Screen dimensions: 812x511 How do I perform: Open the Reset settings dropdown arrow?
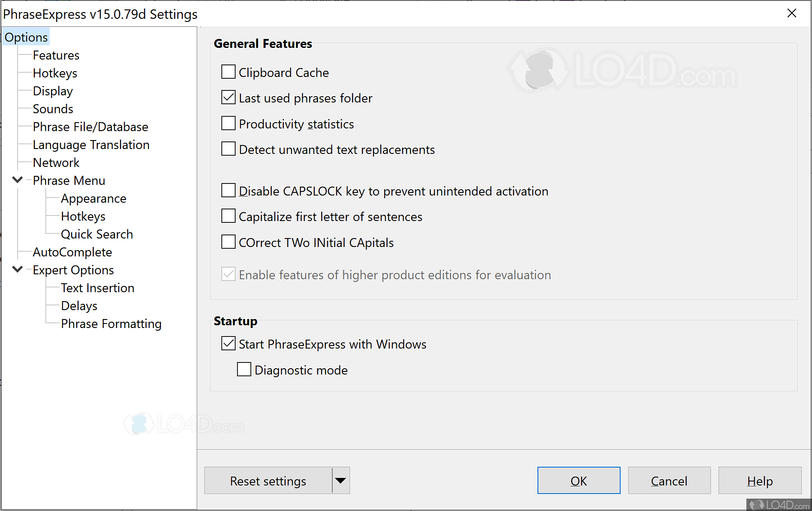click(341, 480)
